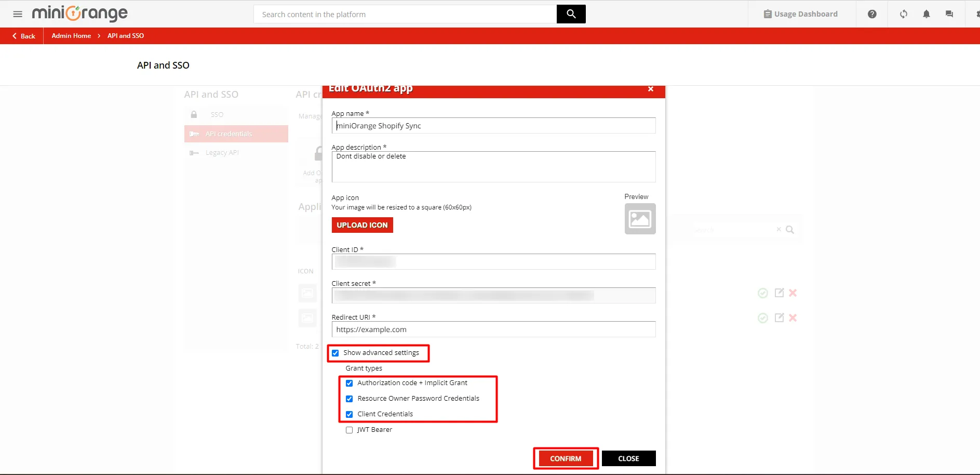Image resolution: width=980 pixels, height=475 pixels.
Task: Click the Client secret field
Action: pyautogui.click(x=493, y=295)
